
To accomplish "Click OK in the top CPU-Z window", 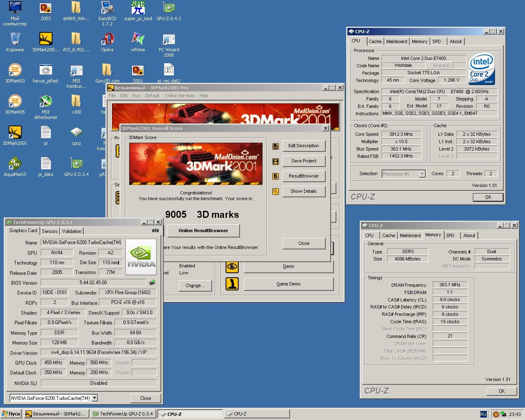I will pyautogui.click(x=488, y=197).
